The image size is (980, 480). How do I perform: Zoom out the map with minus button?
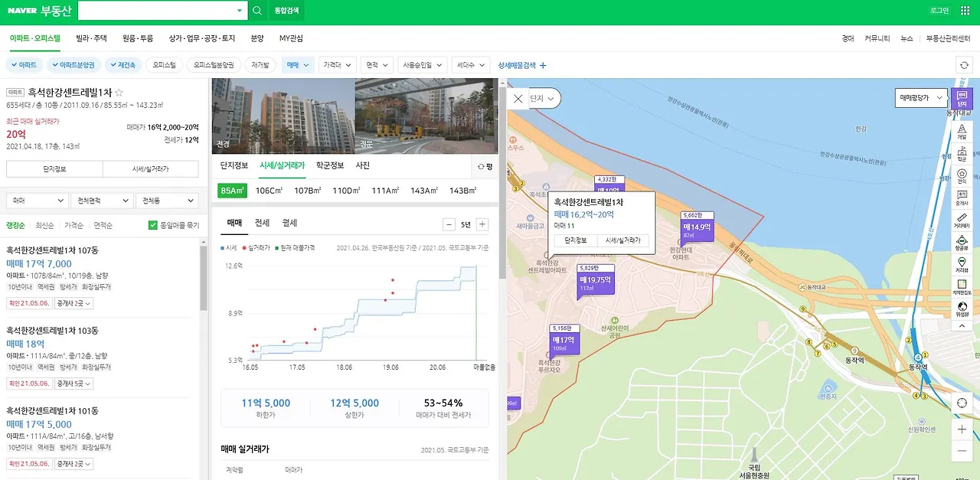point(962,451)
